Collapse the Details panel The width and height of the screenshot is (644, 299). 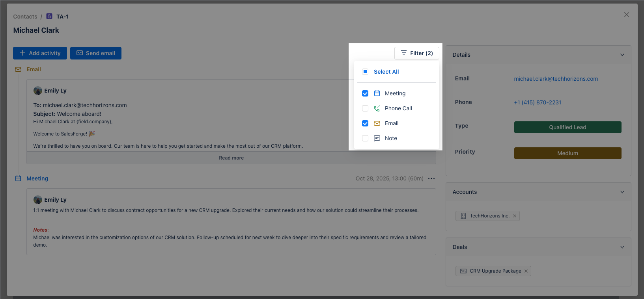(622, 55)
